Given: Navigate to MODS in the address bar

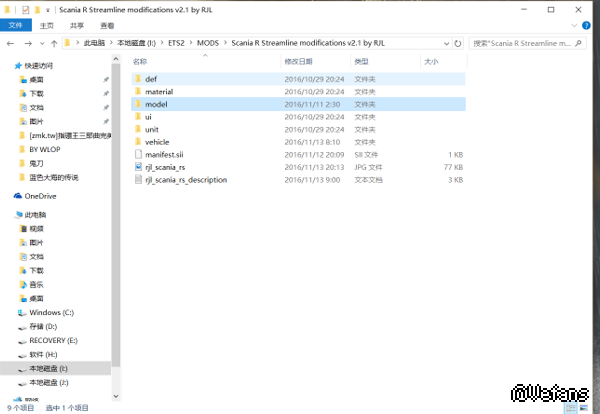Looking at the screenshot, I should point(208,43).
